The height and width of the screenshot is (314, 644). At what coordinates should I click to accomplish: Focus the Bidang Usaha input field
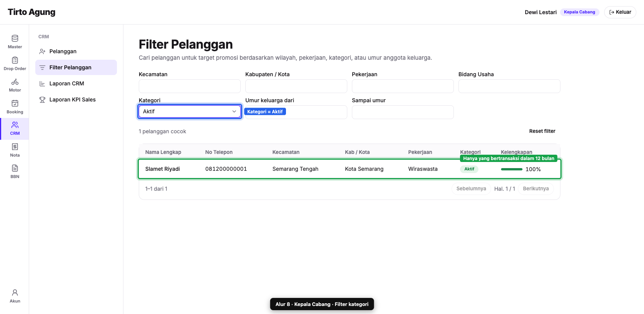[509, 86]
